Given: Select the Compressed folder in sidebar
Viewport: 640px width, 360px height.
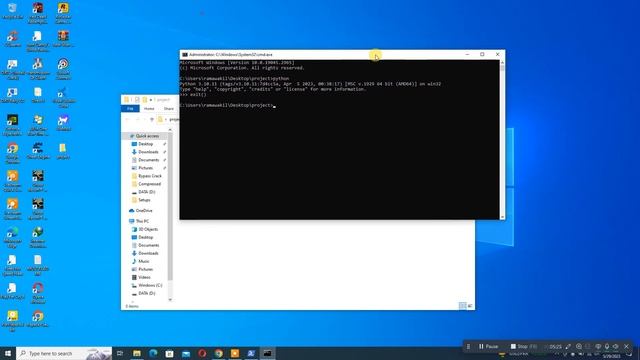Looking at the screenshot, I should (149, 184).
